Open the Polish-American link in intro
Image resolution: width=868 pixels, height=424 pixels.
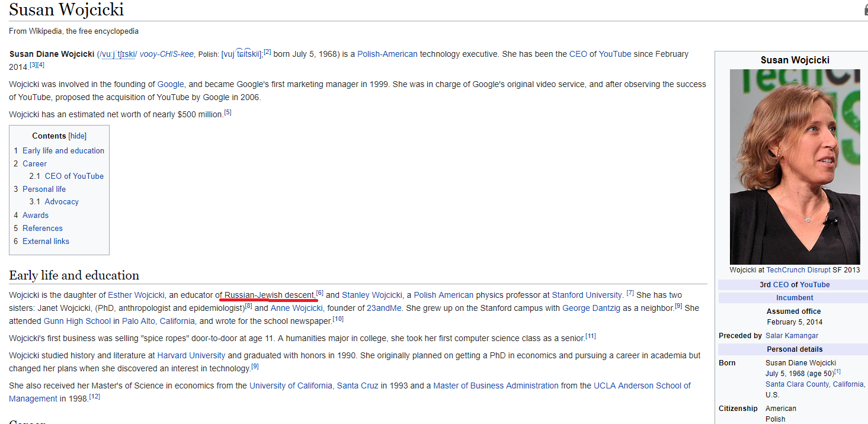tap(387, 54)
